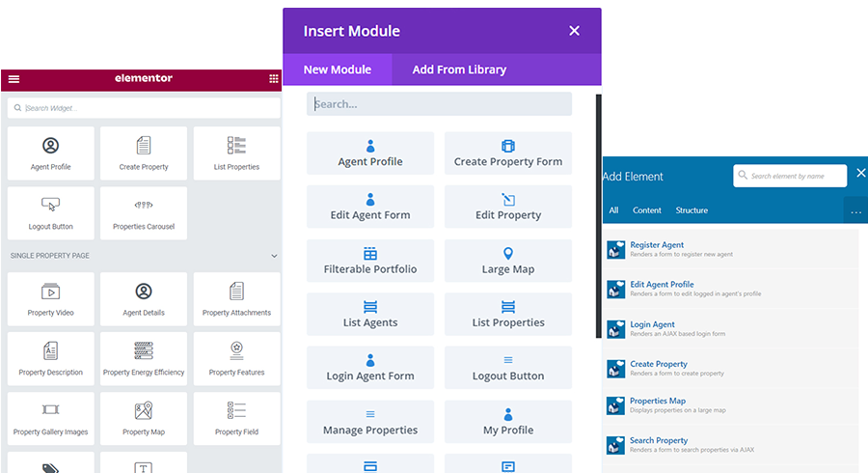Viewport: 868px width, 473px height.
Task: Select the Property Features widget
Action: [x=236, y=359]
